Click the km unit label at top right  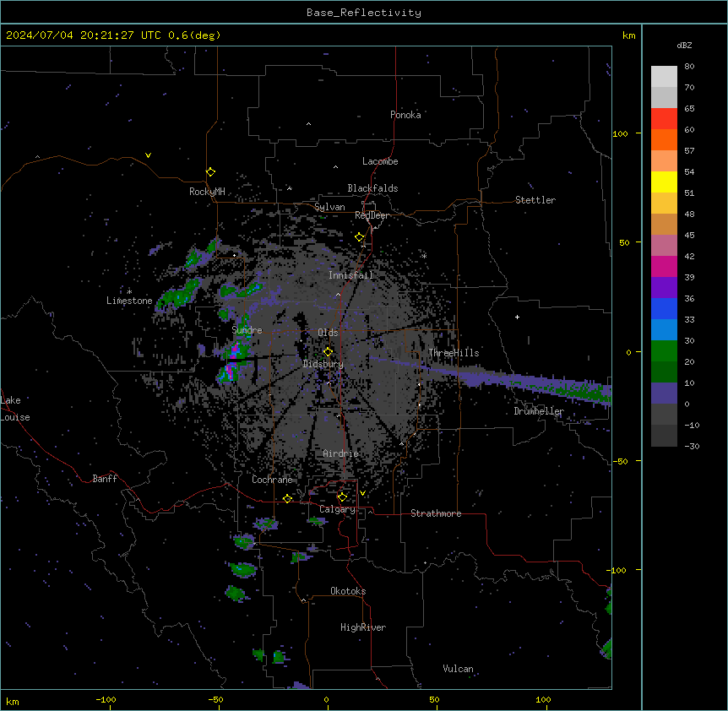(628, 35)
